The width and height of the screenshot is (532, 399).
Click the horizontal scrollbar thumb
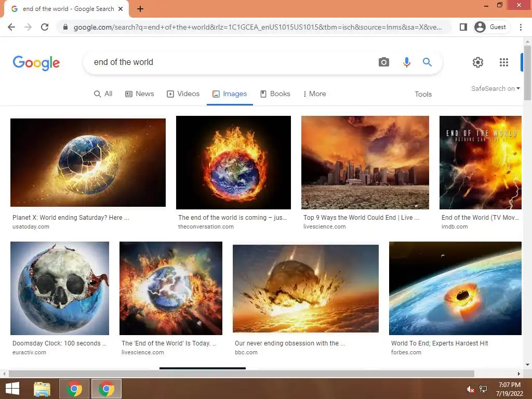[x=241, y=374]
